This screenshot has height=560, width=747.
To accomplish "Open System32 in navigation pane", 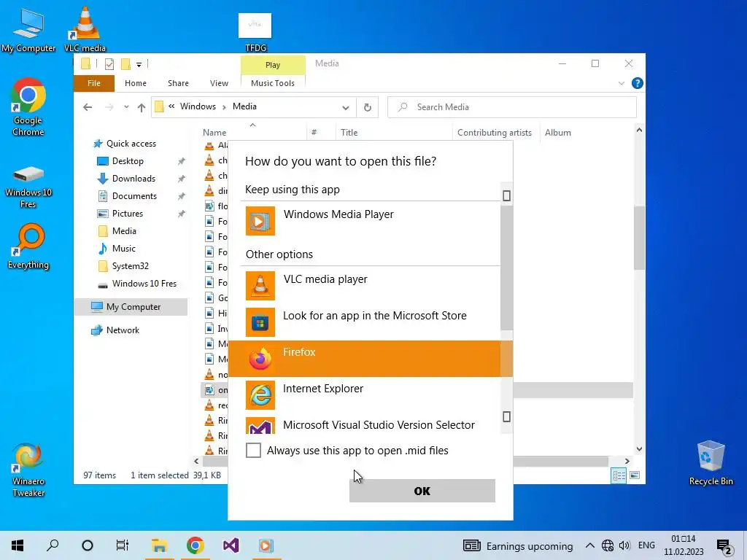I will tap(130, 266).
